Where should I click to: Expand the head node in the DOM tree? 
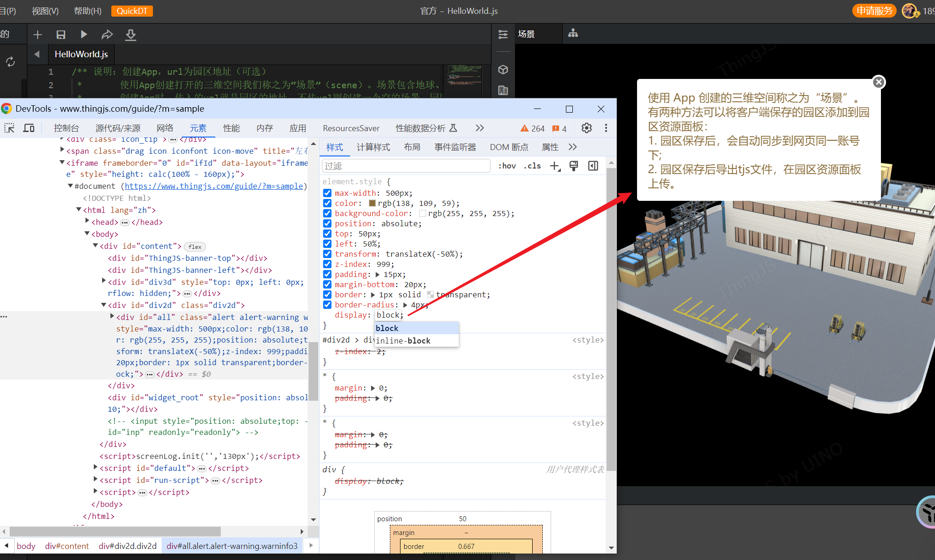point(87,222)
